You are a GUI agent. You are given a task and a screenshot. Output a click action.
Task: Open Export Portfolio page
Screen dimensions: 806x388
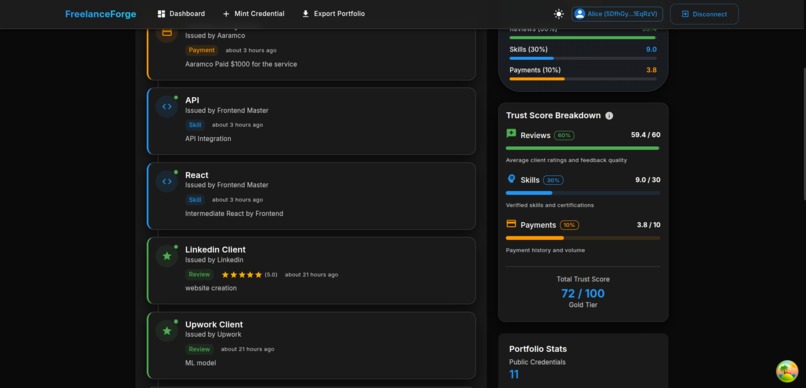tap(333, 14)
